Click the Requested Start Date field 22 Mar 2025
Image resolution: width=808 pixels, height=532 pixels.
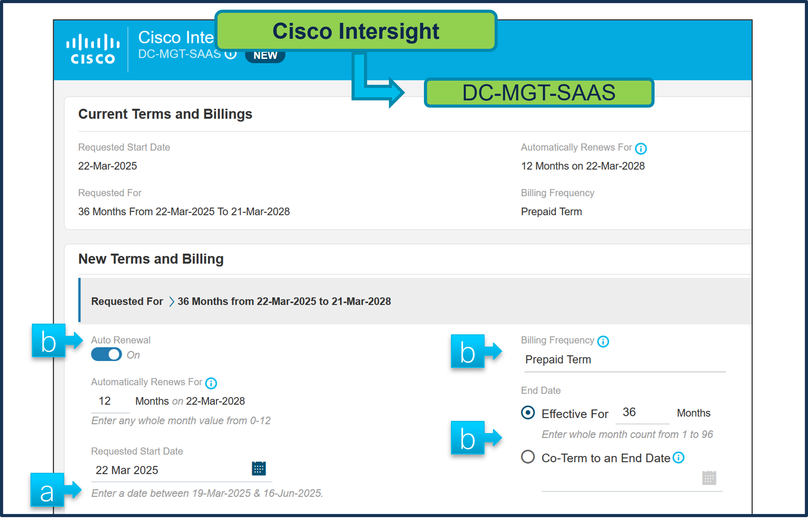[x=170, y=470]
